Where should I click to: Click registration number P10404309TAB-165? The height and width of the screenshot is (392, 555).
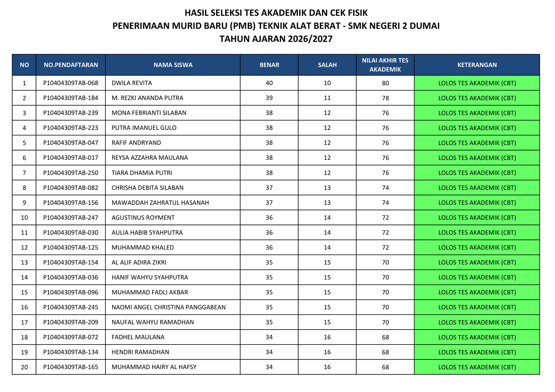tap(71, 367)
